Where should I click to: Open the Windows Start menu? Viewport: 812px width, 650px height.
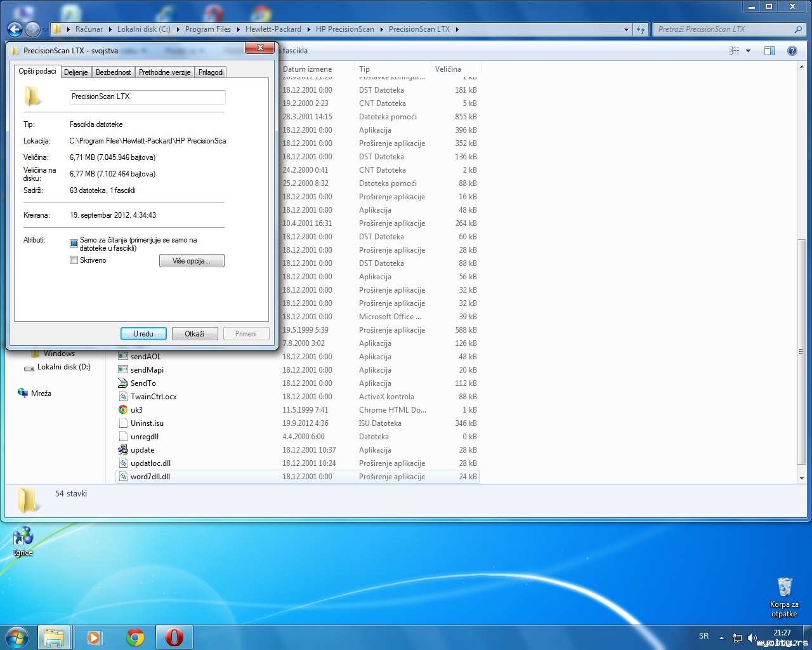(17, 637)
